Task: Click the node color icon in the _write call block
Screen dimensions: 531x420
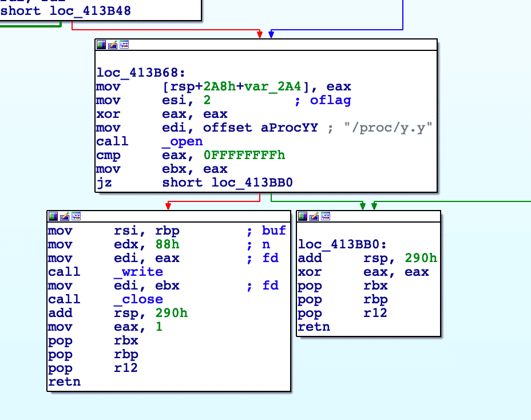Action: tap(53, 216)
